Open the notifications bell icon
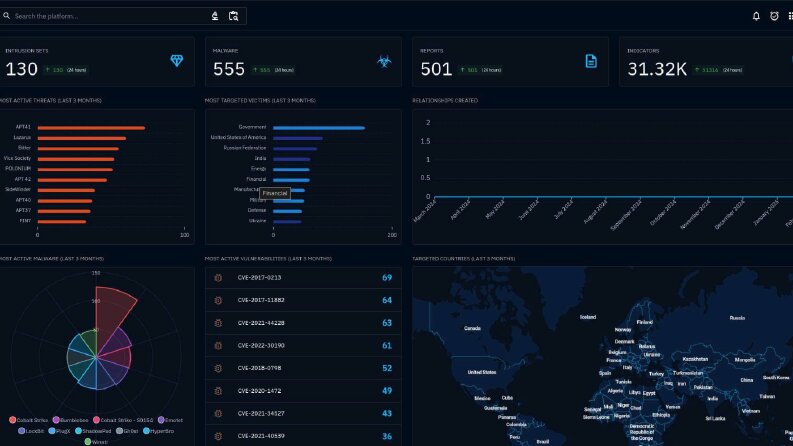The image size is (793, 446). pyautogui.click(x=756, y=16)
